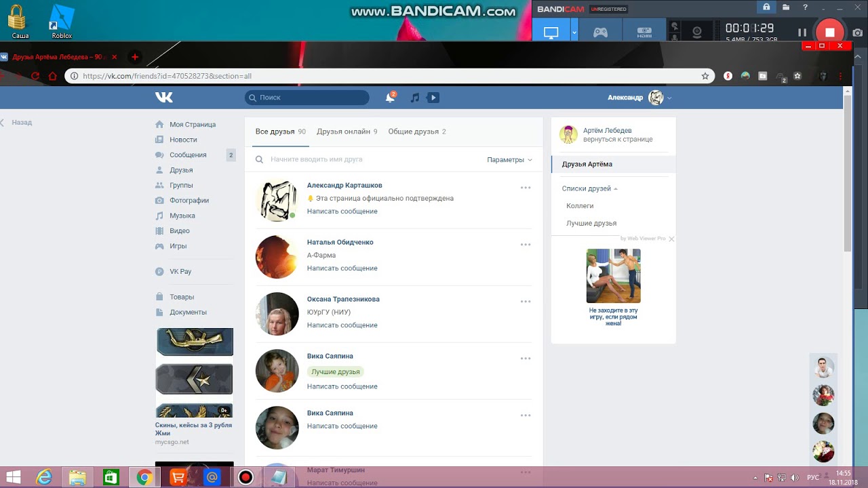
Task: Take a Bandicam screenshot with camera icon
Action: coord(858,32)
